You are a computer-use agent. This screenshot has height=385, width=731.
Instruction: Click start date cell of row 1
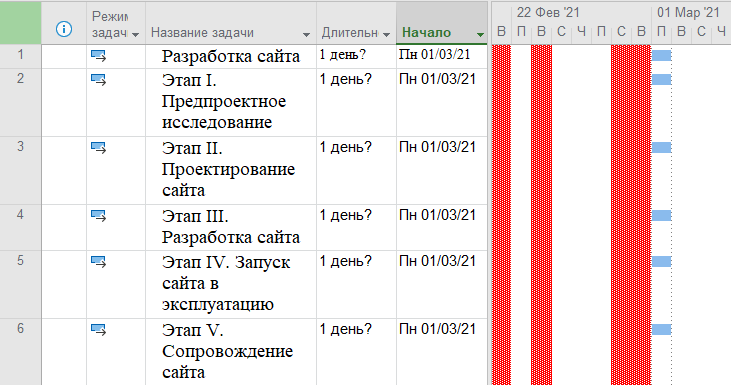(x=441, y=56)
